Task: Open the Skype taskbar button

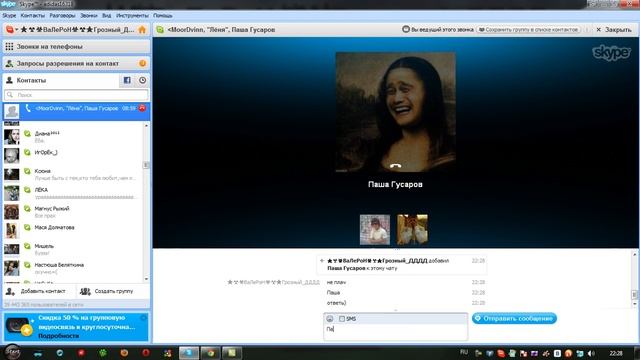Action: pyautogui.click(x=189, y=353)
